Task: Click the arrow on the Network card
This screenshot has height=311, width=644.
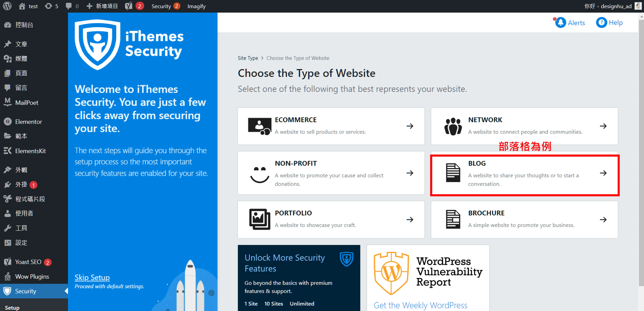Action: 603,126
